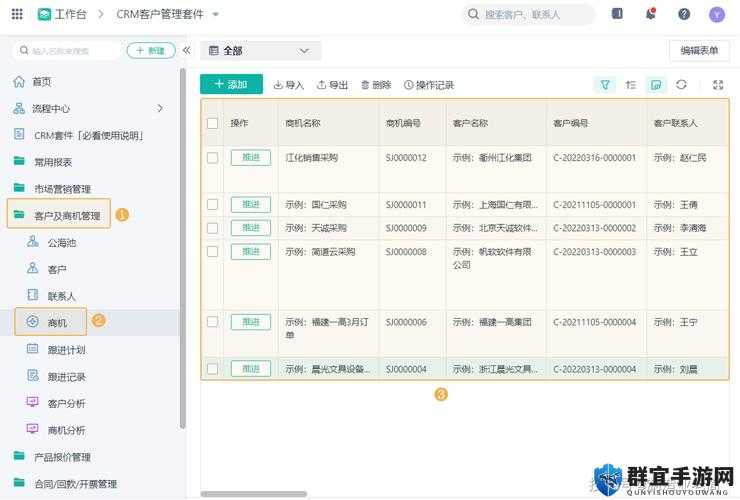
Task: Open the CRM客户管理套件 dropdown arrow
Action: tap(216, 15)
